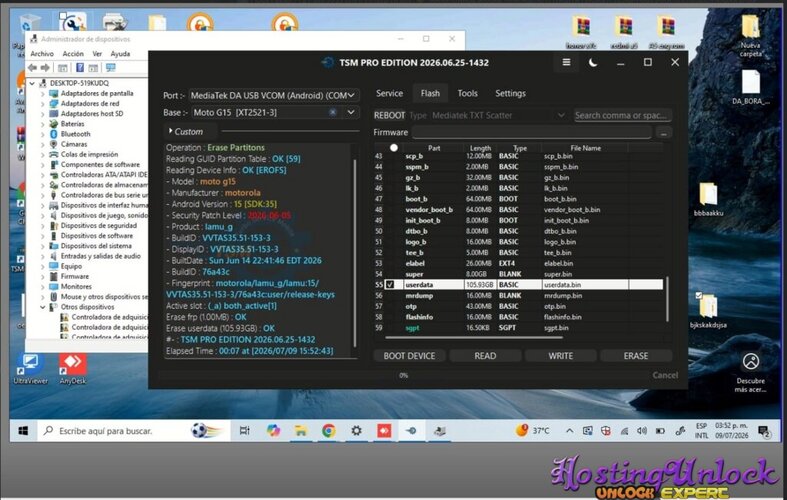Viewport: 787px width, 500px height.
Task: Open the Base model dropdown arrow
Action: (351, 112)
